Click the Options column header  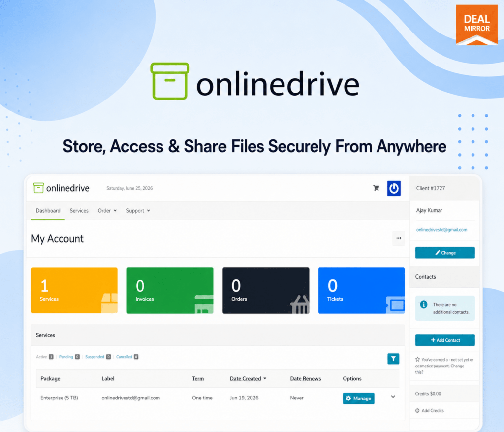coord(352,379)
